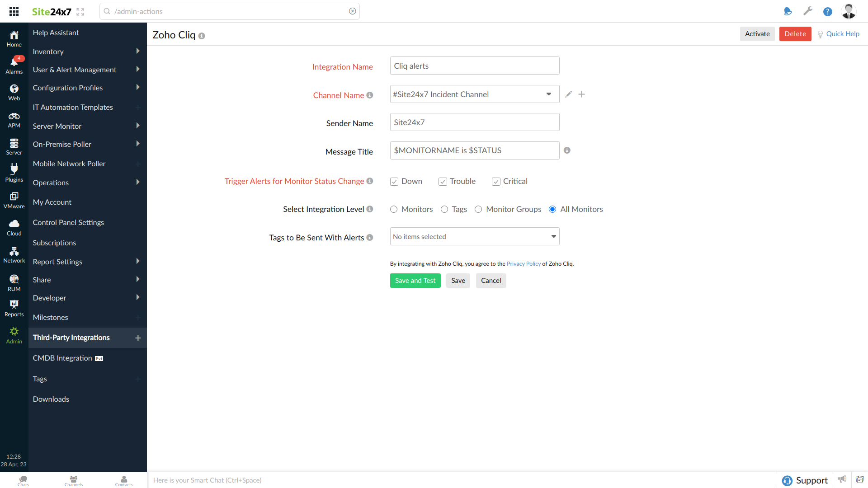The width and height of the screenshot is (868, 488).
Task: Click the Activate button
Action: pos(757,34)
